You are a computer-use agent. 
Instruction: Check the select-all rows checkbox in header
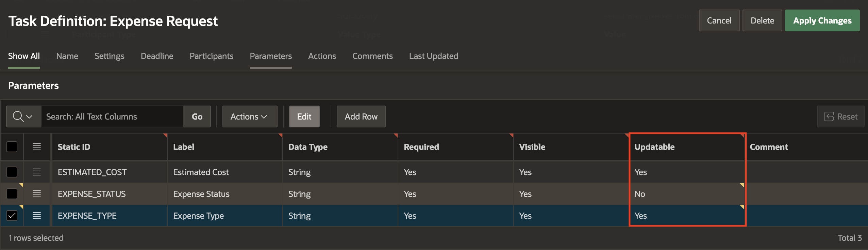coord(12,147)
